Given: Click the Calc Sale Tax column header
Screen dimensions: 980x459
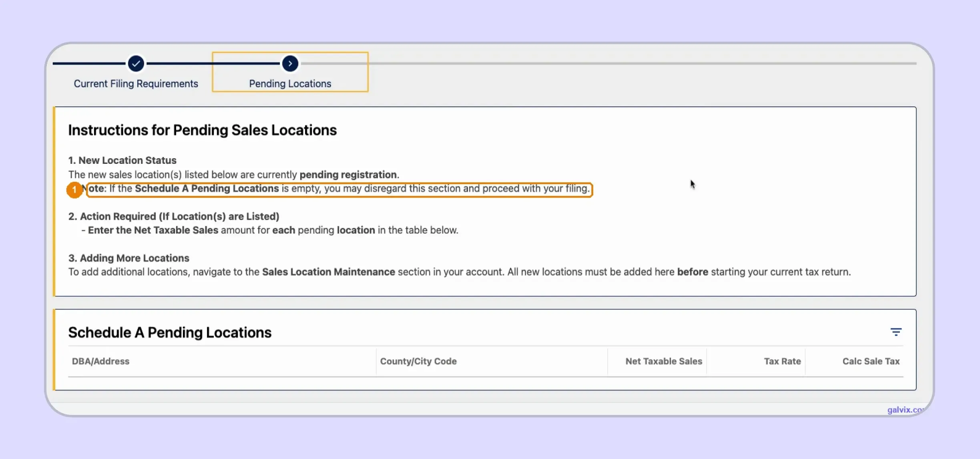Looking at the screenshot, I should tap(871, 361).
